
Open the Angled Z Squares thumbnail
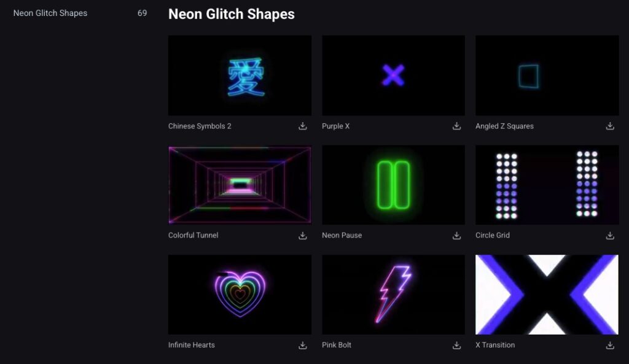547,76
